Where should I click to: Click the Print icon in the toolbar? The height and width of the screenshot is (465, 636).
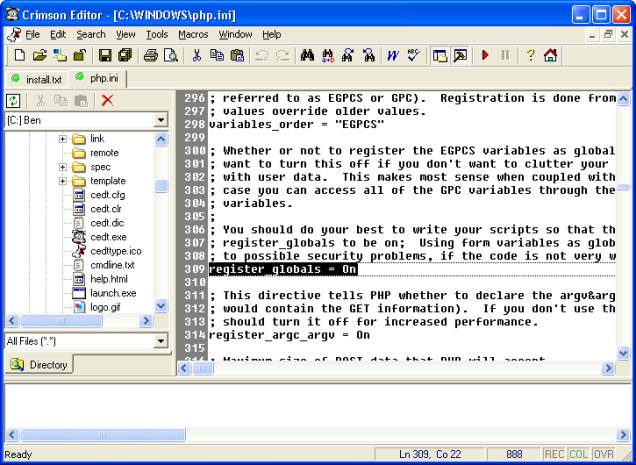151,55
